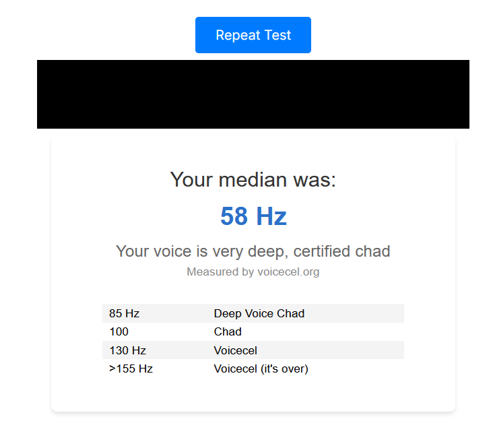Click the Repeat Test button

(x=253, y=35)
